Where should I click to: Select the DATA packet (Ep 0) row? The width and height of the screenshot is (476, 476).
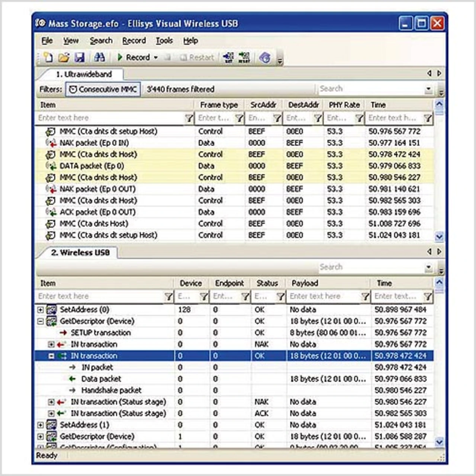pyautogui.click(x=91, y=166)
